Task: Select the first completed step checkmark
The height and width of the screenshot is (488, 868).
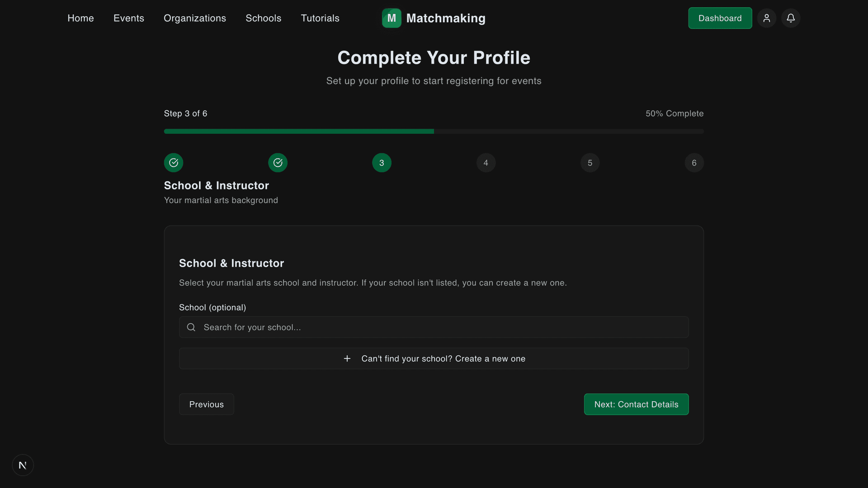Action: 174,163
